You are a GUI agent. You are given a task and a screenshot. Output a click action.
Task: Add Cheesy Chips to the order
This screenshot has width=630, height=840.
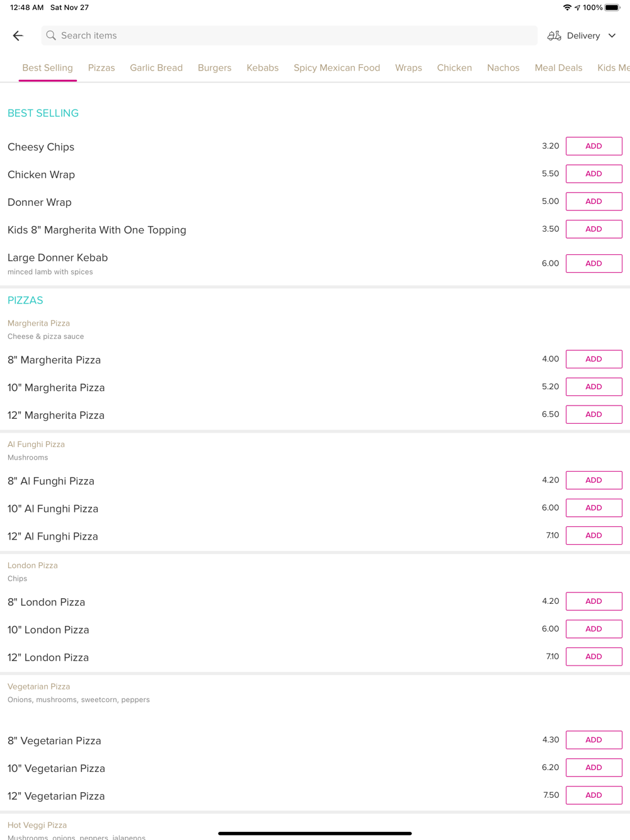[594, 146]
